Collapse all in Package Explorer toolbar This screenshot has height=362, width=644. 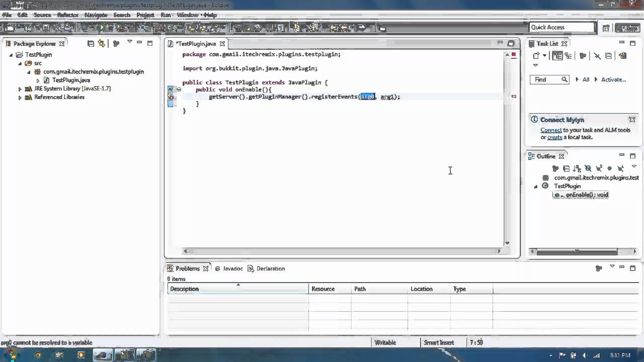[x=91, y=44]
